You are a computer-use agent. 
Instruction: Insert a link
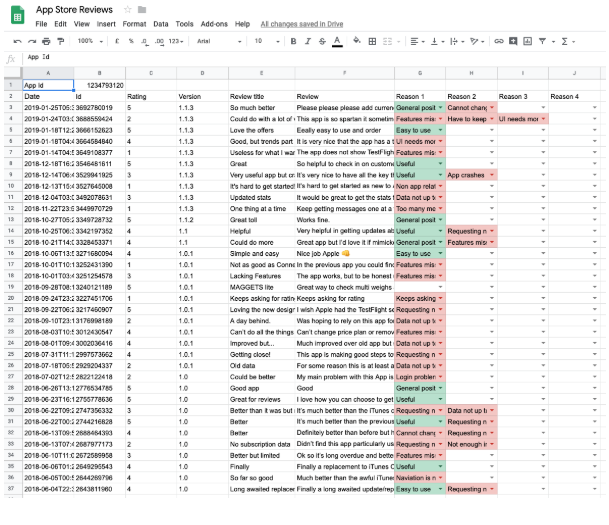pyautogui.click(x=499, y=41)
